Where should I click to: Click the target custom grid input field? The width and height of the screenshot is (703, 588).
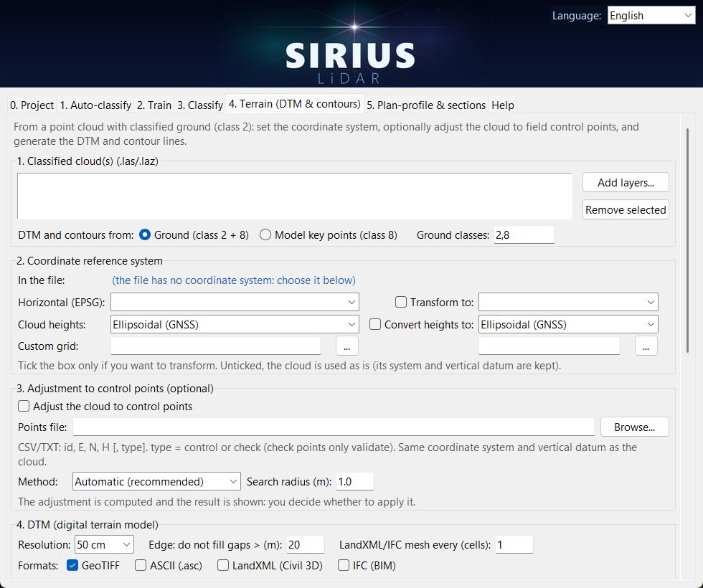pyautogui.click(x=549, y=346)
